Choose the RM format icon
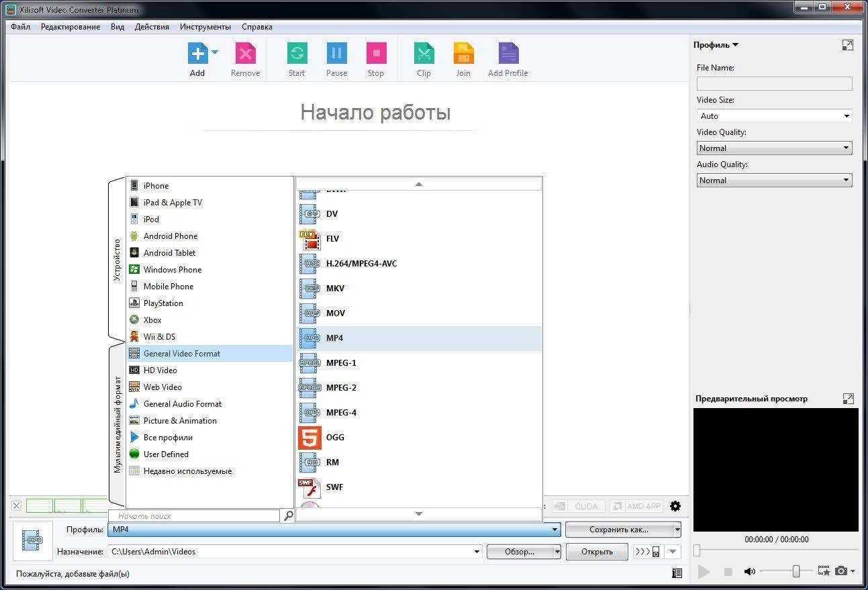The width and height of the screenshot is (868, 590). [x=309, y=462]
